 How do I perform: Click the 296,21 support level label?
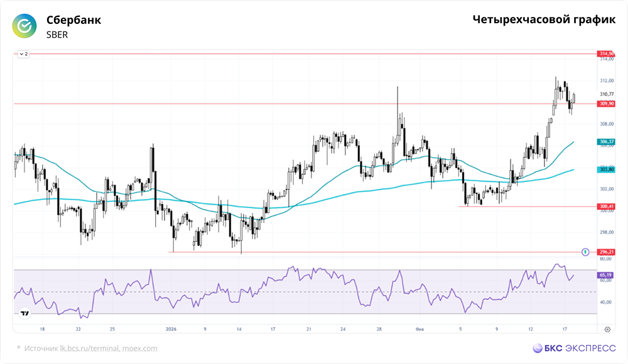click(x=607, y=252)
